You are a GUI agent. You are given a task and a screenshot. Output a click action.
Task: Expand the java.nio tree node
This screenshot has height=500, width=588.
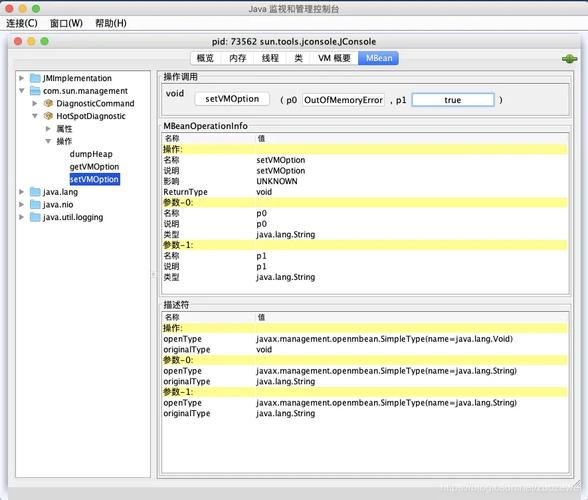[x=22, y=204]
